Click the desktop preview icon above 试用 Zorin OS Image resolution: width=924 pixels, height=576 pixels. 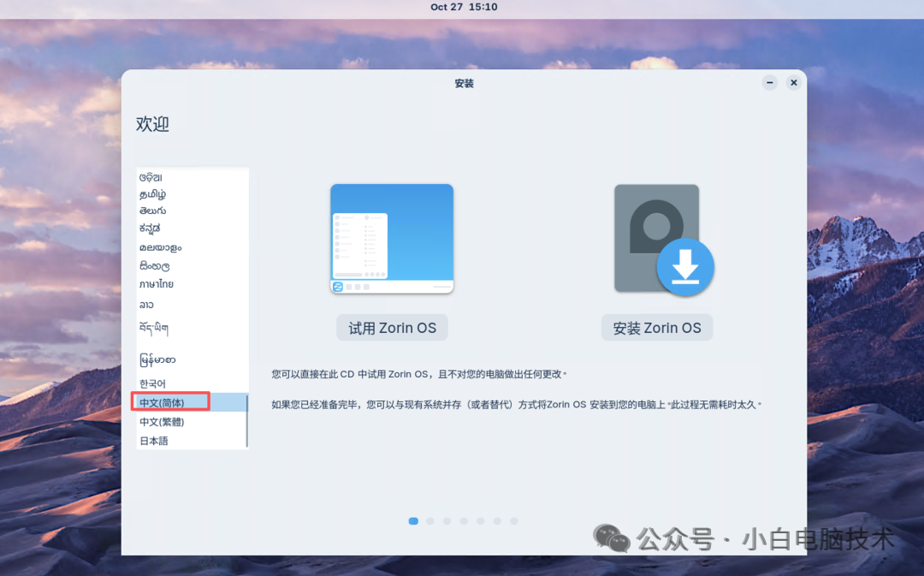pos(391,238)
